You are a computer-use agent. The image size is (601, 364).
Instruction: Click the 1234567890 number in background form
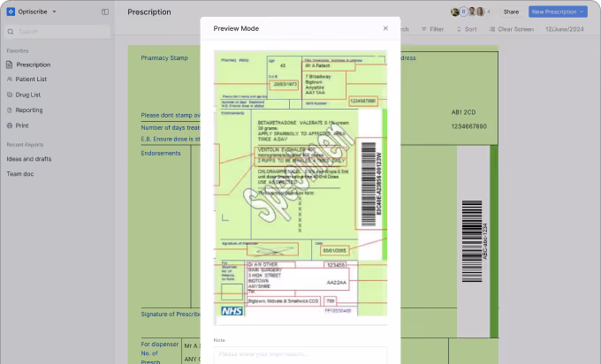coord(468,126)
